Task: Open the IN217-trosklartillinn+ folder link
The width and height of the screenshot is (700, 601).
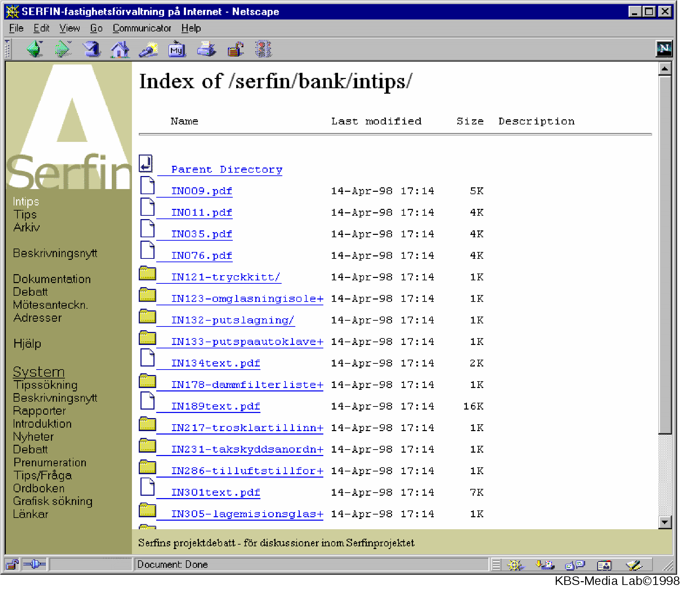Action: (x=247, y=428)
